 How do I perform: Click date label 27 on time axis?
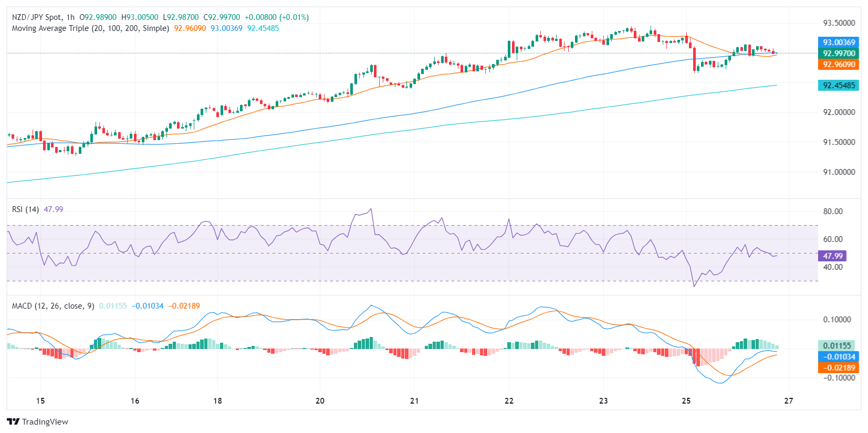(789, 400)
